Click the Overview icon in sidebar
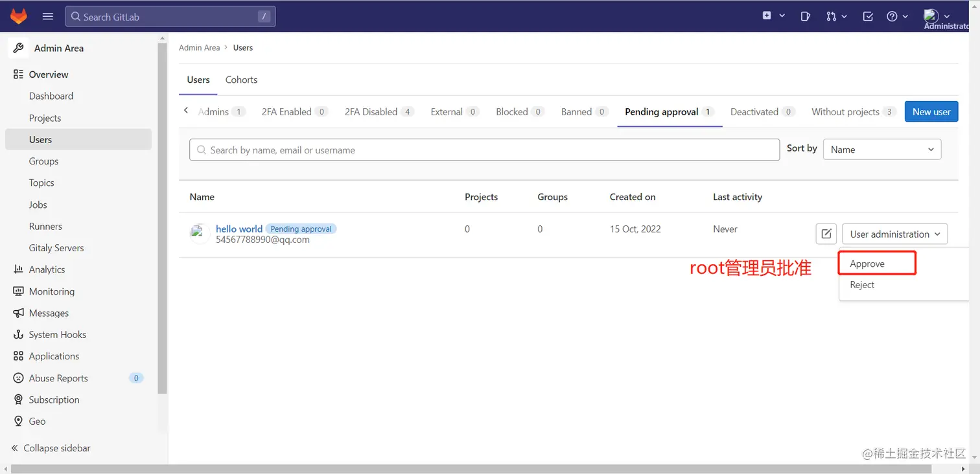 pyautogui.click(x=18, y=74)
